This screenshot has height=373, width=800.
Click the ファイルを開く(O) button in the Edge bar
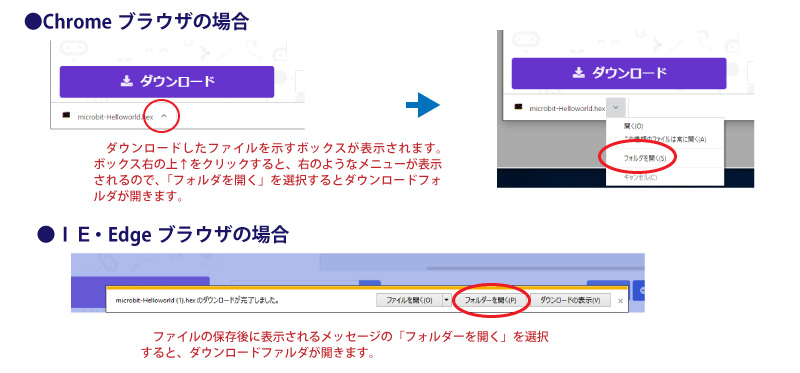(x=409, y=300)
